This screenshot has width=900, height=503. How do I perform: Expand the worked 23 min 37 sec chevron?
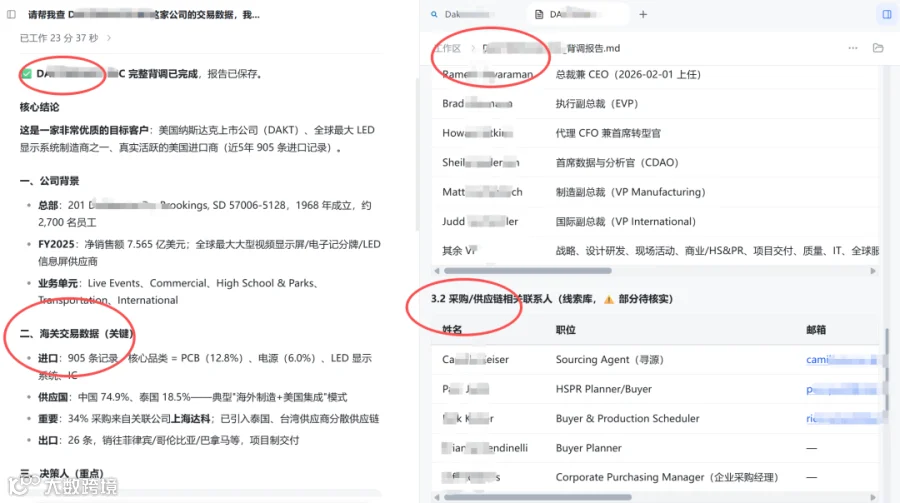tap(108, 38)
